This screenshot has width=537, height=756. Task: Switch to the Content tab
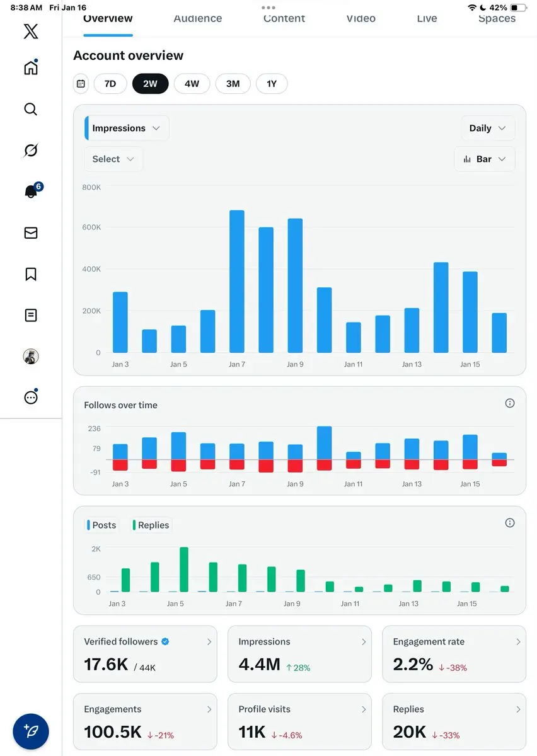(284, 18)
